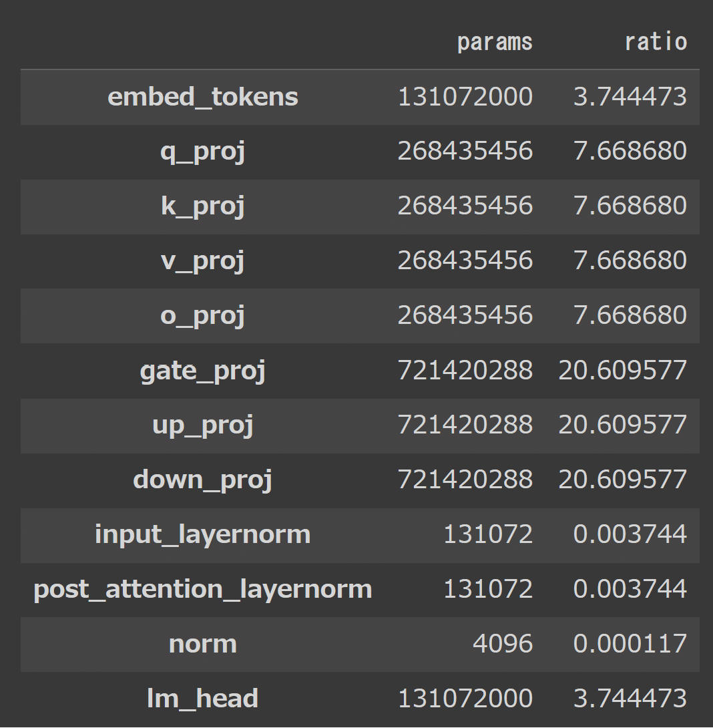Screen dimensions: 713x728
Task: Click the ratio value 0.000117
Action: [630, 644]
